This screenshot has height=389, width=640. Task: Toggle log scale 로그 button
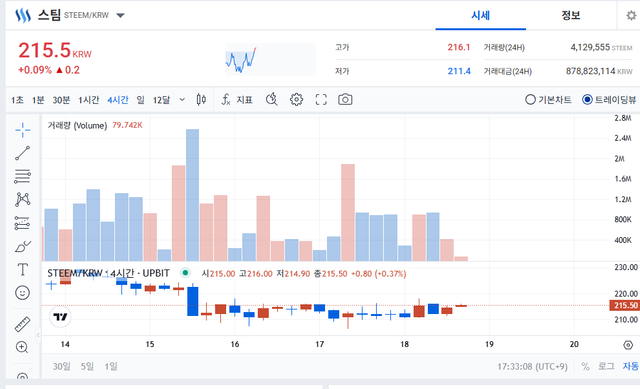[606, 367]
